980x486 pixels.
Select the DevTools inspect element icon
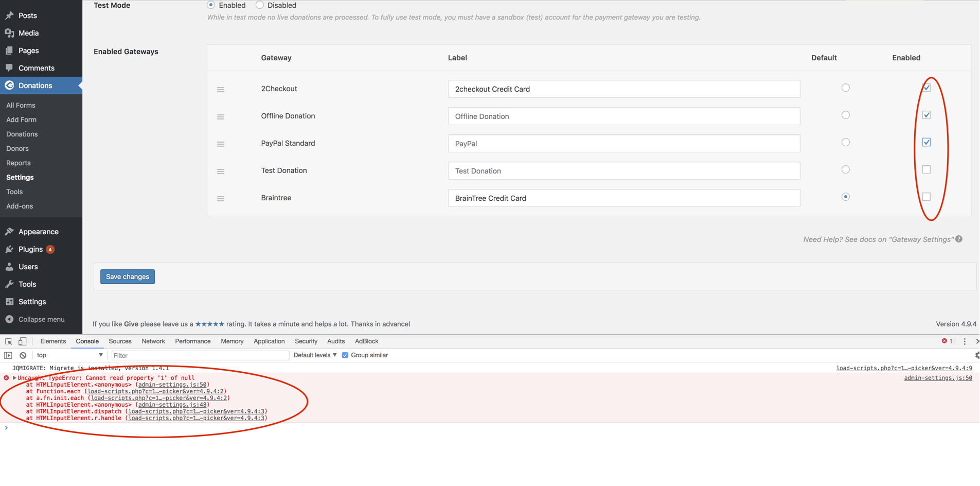click(x=9, y=341)
